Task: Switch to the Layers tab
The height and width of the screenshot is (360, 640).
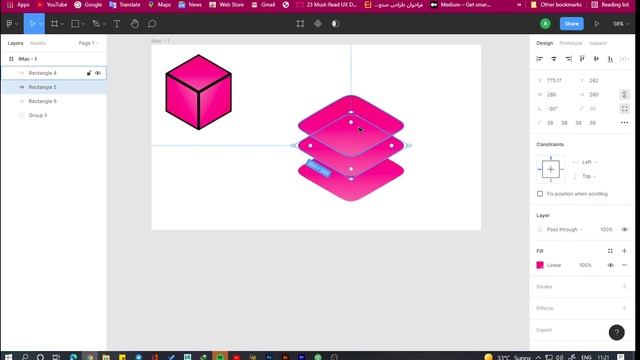Action: [x=16, y=43]
